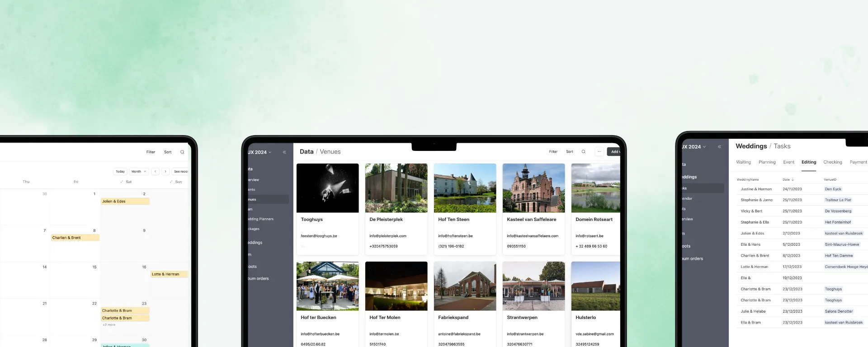Click Sort in the Venues window
868x347 pixels.
pyautogui.click(x=570, y=152)
